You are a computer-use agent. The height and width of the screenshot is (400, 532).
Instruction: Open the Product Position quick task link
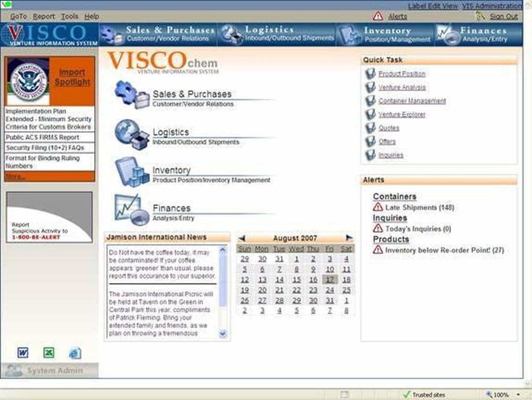[402, 74]
